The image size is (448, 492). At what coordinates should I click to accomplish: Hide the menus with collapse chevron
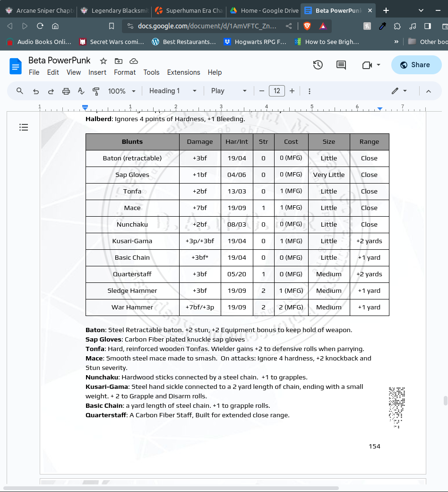tap(429, 91)
